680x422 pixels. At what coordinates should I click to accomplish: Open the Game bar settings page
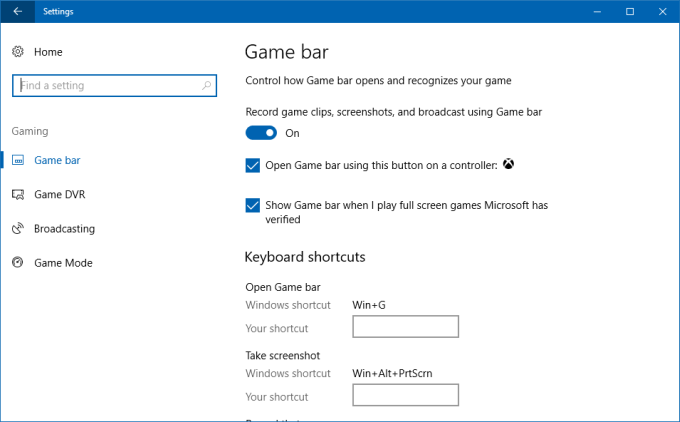57,160
